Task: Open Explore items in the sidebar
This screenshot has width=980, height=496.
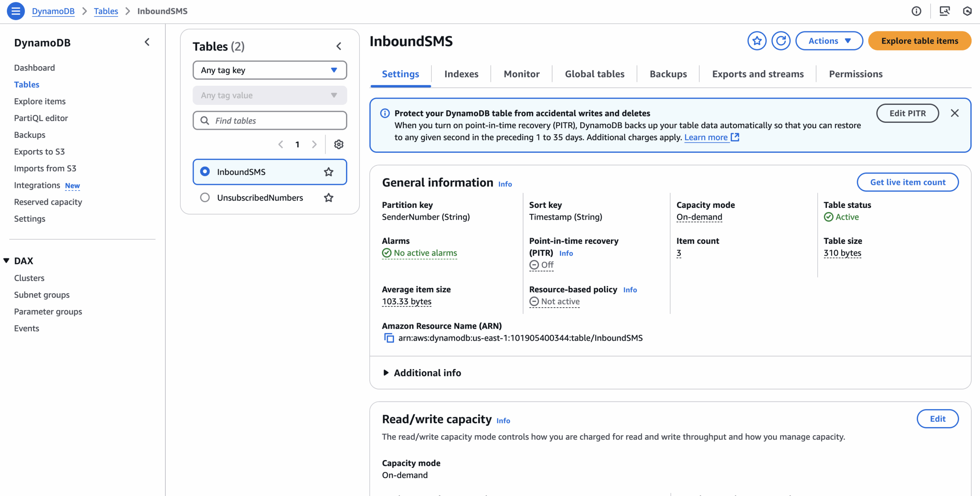Action: tap(40, 101)
